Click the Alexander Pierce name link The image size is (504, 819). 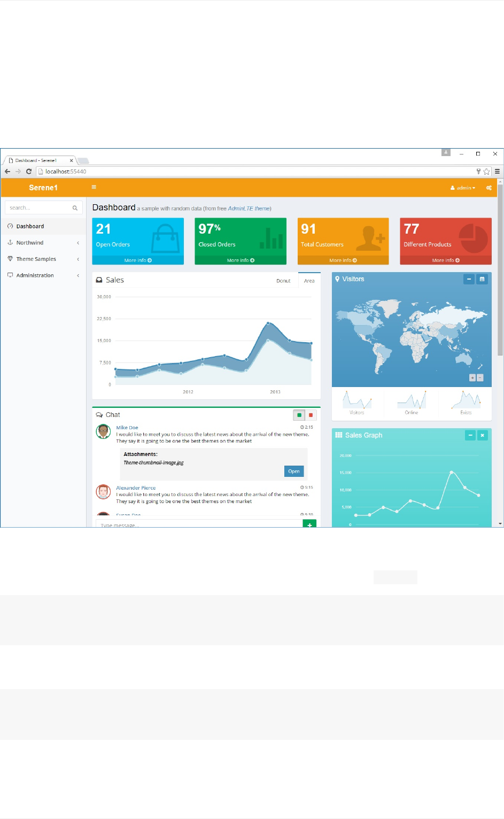pos(136,488)
